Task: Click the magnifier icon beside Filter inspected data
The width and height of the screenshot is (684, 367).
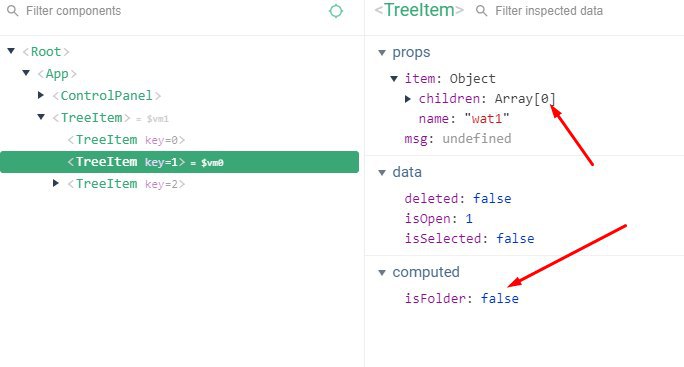Action: (481, 11)
